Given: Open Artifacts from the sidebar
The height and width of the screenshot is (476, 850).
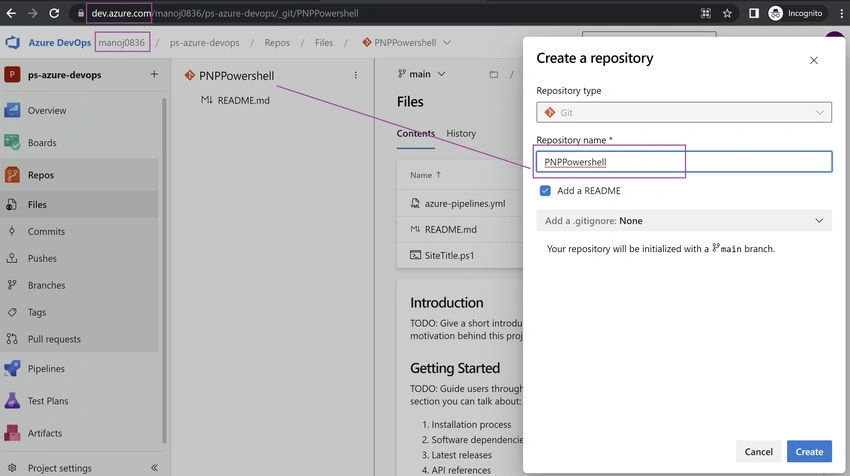Looking at the screenshot, I should coord(44,433).
